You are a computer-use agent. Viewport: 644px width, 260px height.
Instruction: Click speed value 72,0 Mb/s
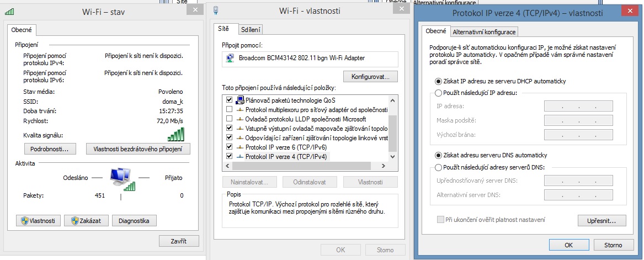tap(170, 121)
